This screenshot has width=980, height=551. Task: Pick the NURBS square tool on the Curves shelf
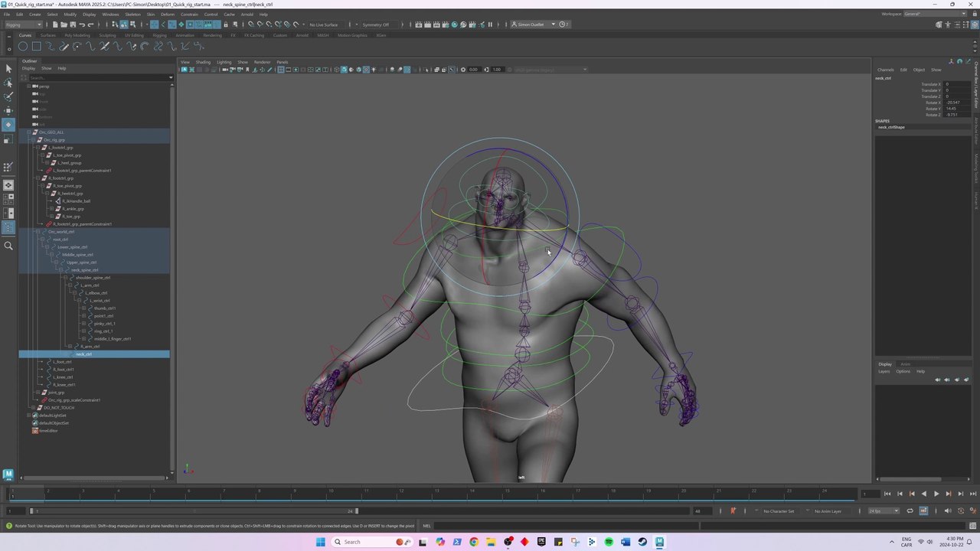point(36,47)
